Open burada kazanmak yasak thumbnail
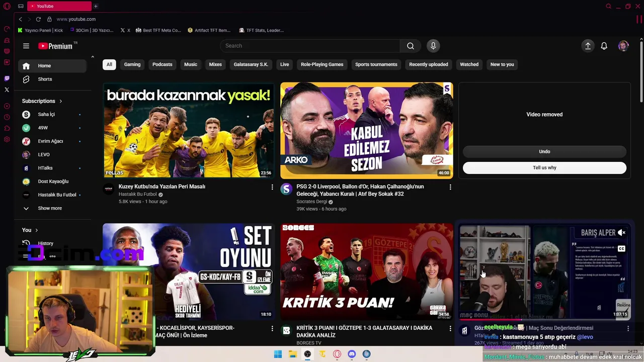644x362 pixels. click(x=189, y=130)
